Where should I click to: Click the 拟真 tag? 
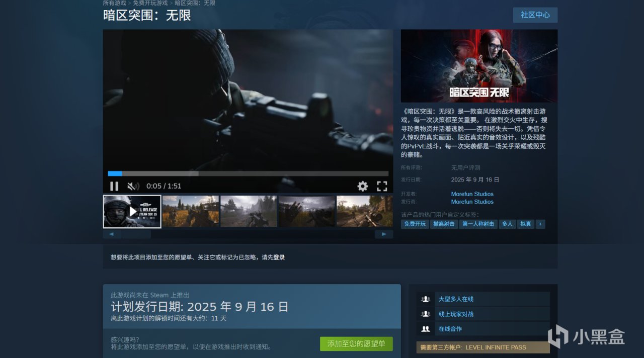(526, 224)
